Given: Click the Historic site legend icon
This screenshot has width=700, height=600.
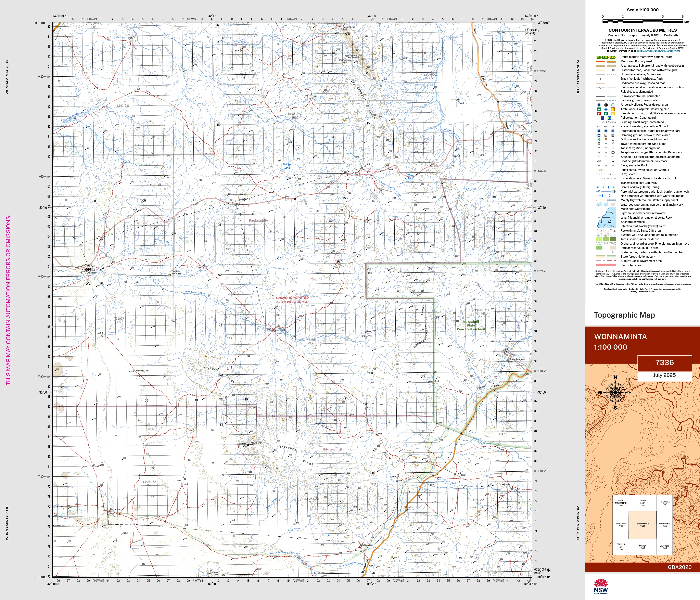Looking at the screenshot, I should (606, 140).
